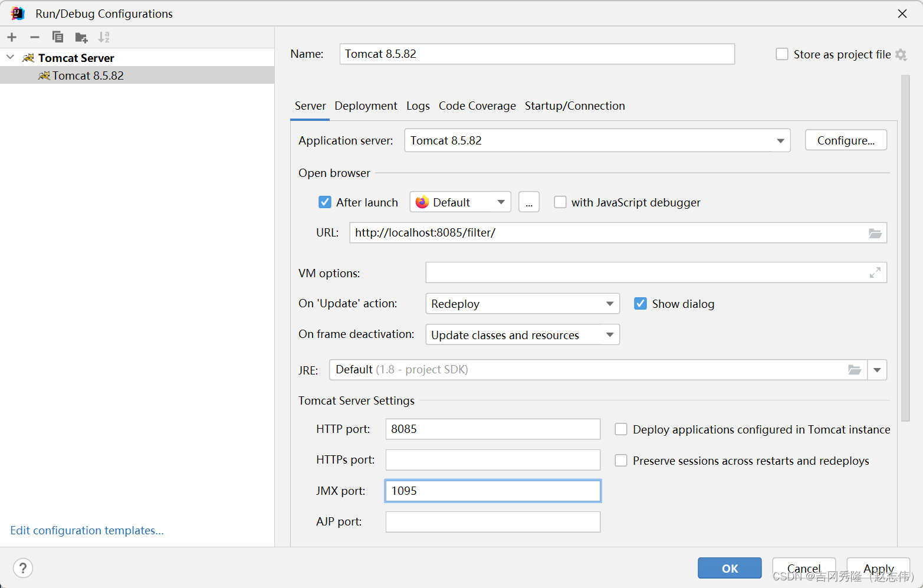The image size is (923, 588).
Task: Click the Tomcat 8.5.82 item cat icon
Action: click(x=44, y=75)
